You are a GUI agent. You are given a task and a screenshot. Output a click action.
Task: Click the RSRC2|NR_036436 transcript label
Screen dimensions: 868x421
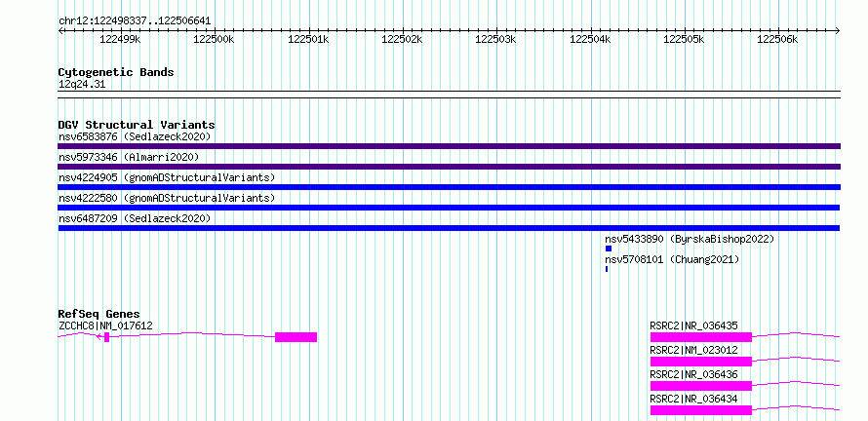coord(693,374)
